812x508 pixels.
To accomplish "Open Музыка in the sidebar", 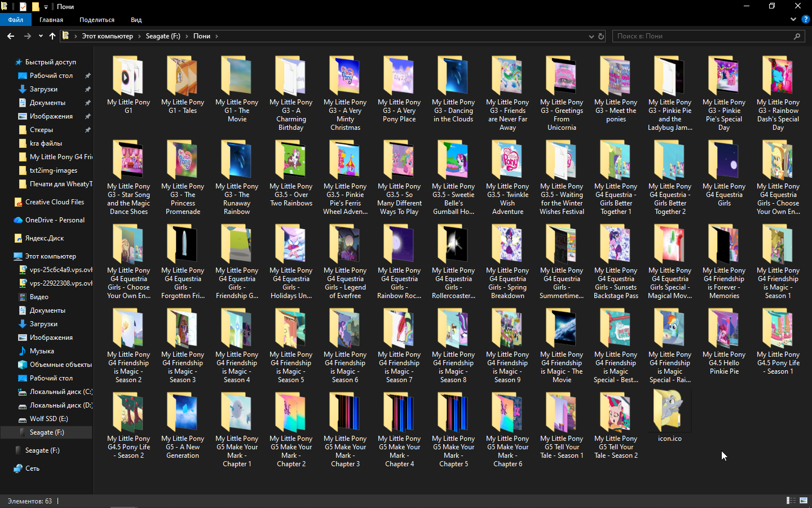I will tap(42, 351).
